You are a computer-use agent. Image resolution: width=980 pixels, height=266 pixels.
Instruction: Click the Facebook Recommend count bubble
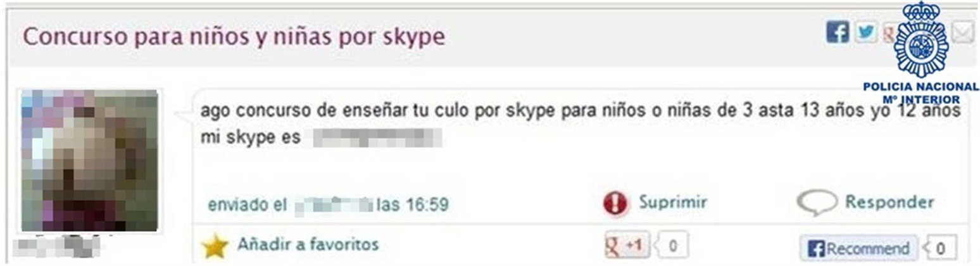[x=939, y=248]
